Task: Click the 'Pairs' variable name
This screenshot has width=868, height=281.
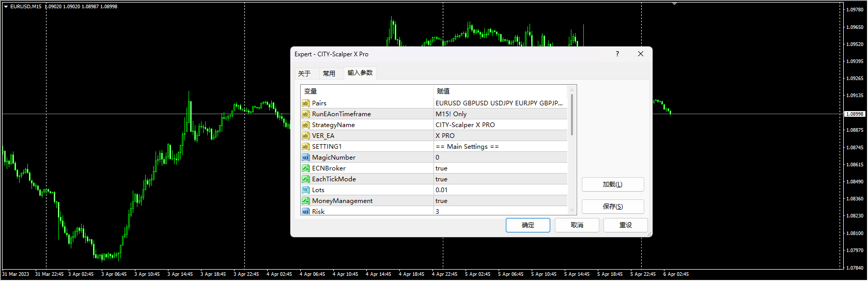Action: tap(319, 103)
